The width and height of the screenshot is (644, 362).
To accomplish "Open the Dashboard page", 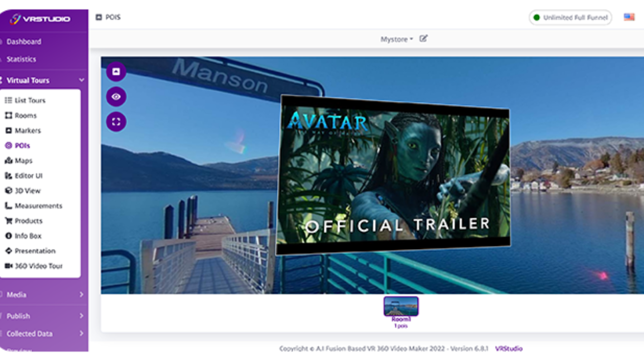I will tap(24, 42).
